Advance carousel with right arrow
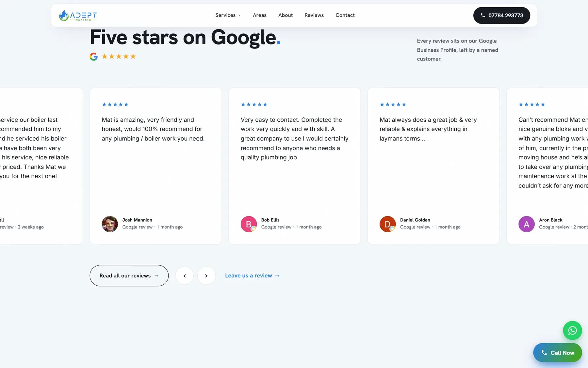Image resolution: width=588 pixels, height=368 pixels. click(x=206, y=276)
